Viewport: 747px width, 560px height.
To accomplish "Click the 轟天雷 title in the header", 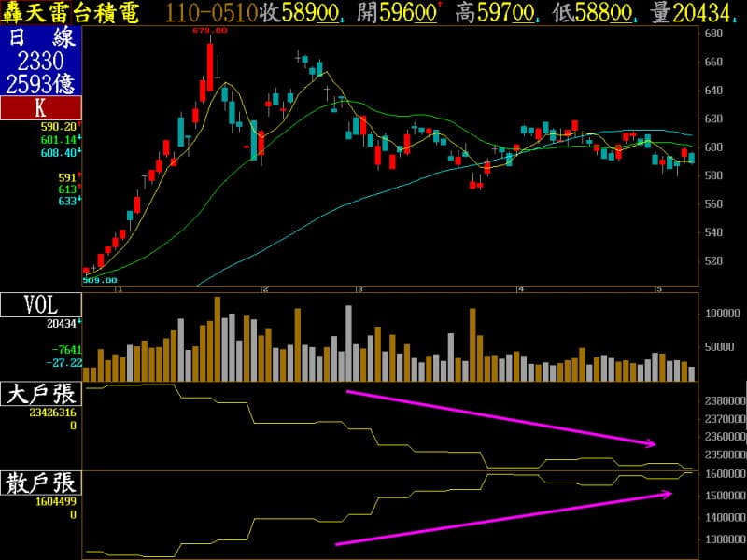I will click(x=37, y=12).
